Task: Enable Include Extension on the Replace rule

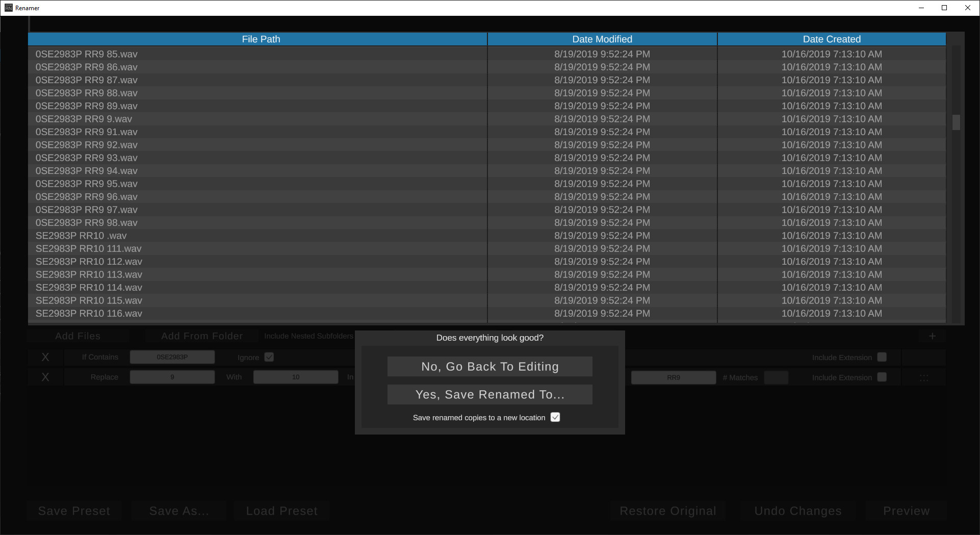Action: pos(882,377)
